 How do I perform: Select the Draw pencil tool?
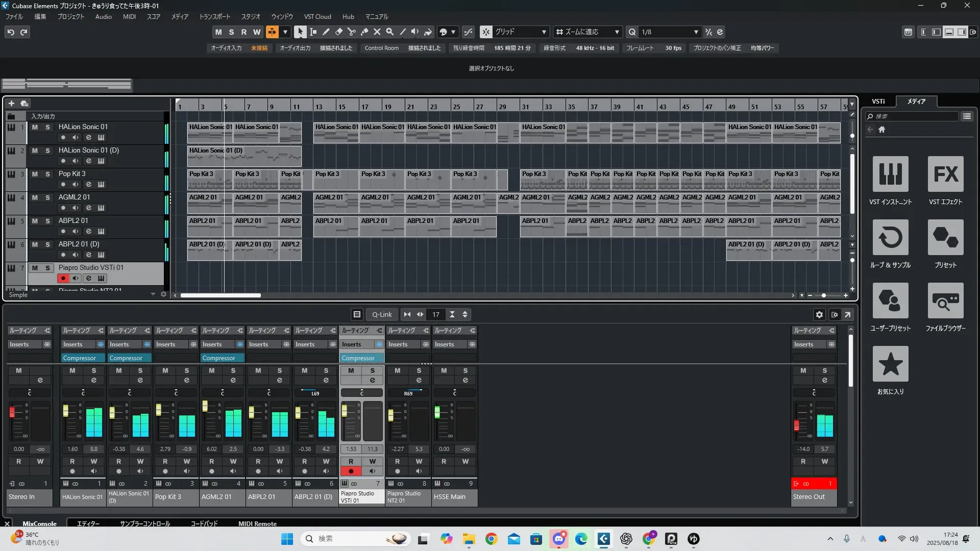(x=326, y=32)
